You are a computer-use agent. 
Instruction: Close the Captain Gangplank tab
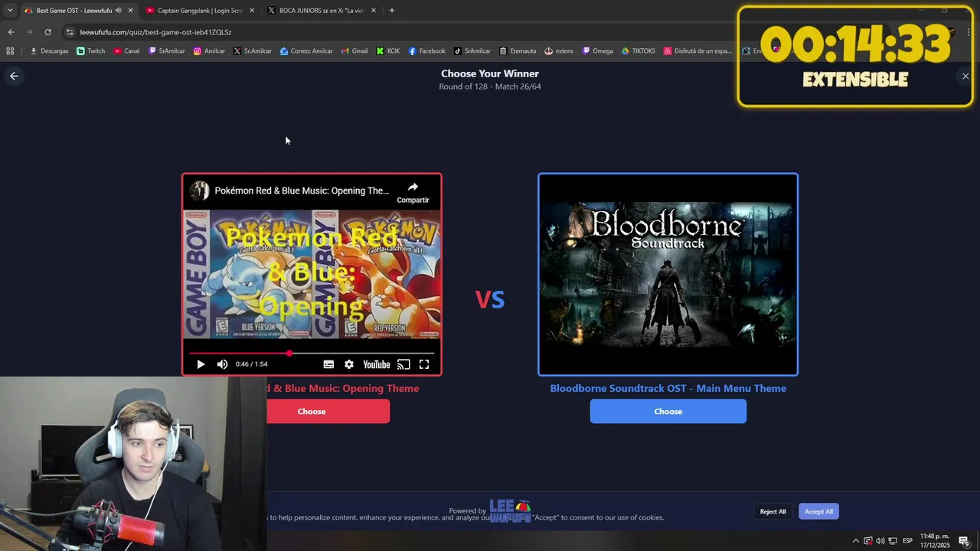click(252, 11)
